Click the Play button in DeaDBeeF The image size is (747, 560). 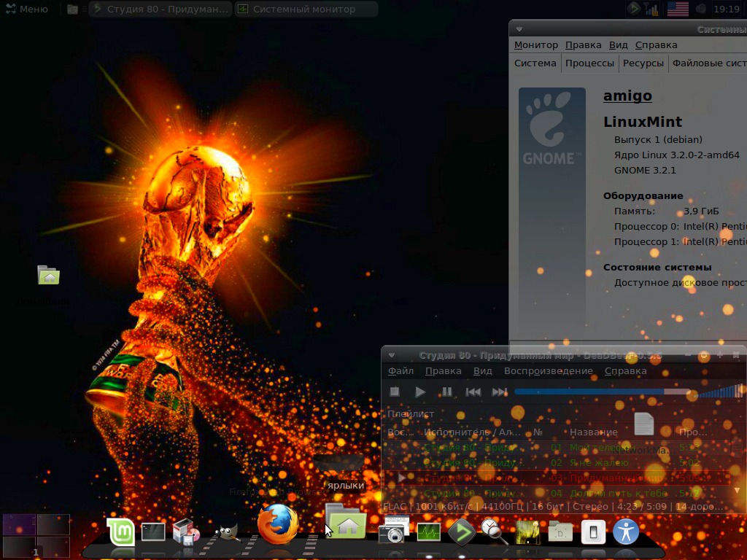click(419, 392)
